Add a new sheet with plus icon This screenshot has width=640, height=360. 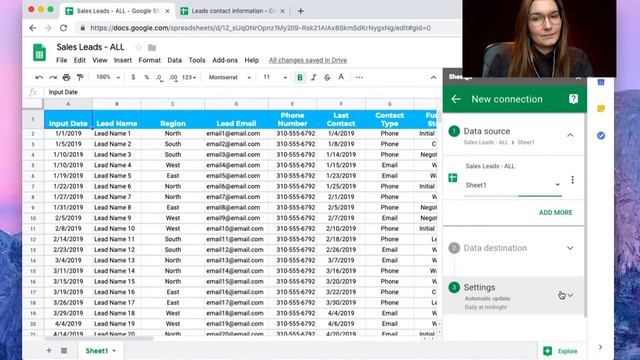(49, 351)
